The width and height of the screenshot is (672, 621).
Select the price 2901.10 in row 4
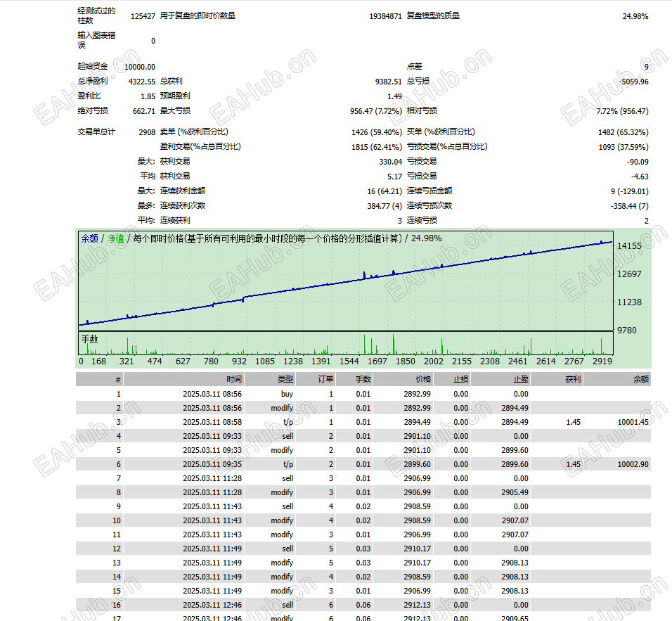(417, 436)
